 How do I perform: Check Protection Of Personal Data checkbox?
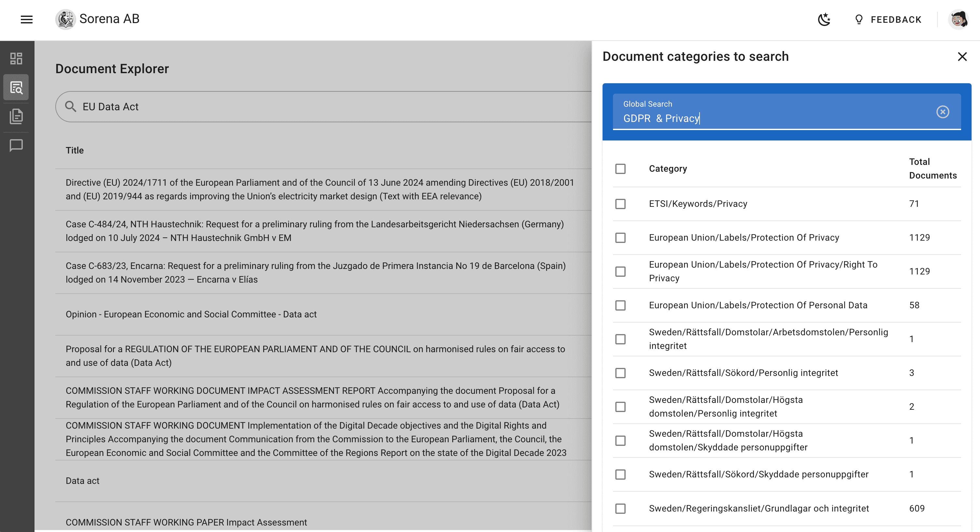[x=620, y=305]
